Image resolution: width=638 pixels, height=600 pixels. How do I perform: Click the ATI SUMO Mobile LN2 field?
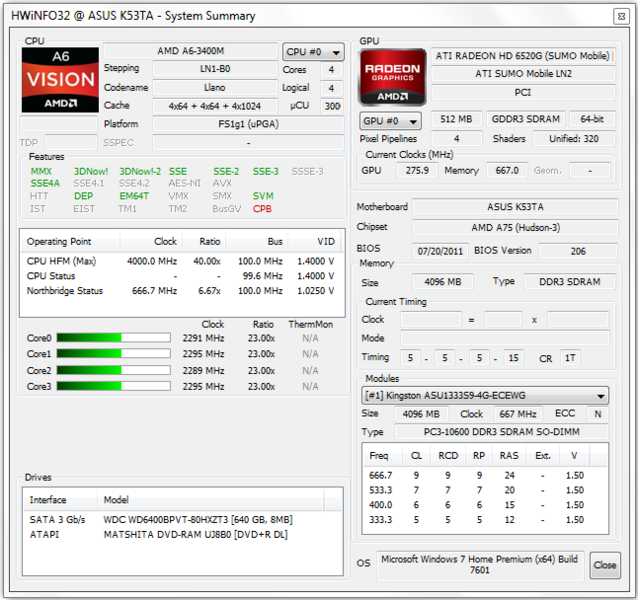click(523, 74)
